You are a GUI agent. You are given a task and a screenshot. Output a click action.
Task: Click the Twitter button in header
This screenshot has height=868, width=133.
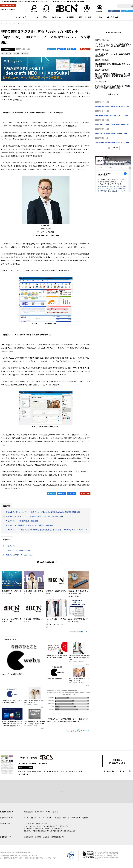[127, 11]
